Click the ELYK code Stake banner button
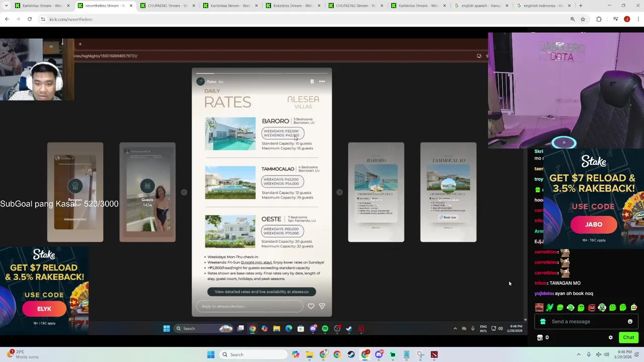 click(44, 309)
